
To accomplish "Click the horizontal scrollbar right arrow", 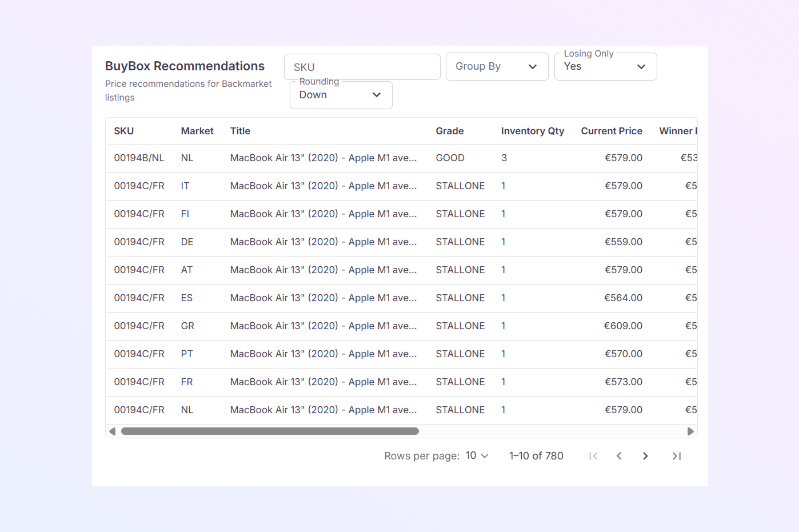I will click(x=690, y=431).
